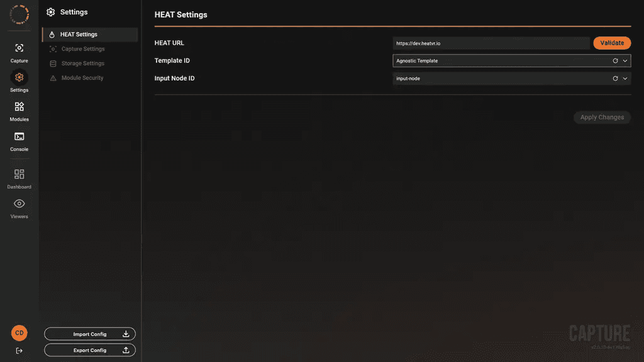Open Viewers with the eye icon

tap(19, 209)
